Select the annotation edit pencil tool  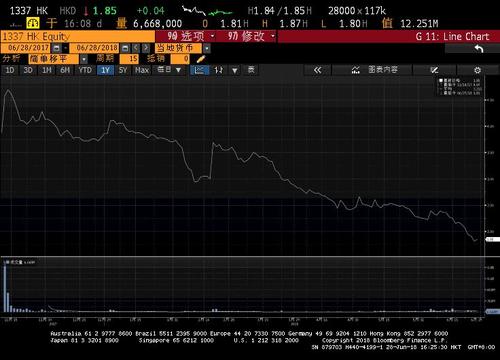(434, 70)
